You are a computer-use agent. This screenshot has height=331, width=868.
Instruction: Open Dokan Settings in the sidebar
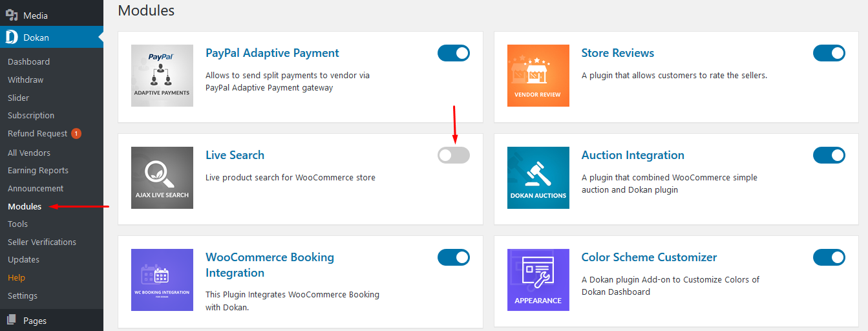(x=23, y=296)
